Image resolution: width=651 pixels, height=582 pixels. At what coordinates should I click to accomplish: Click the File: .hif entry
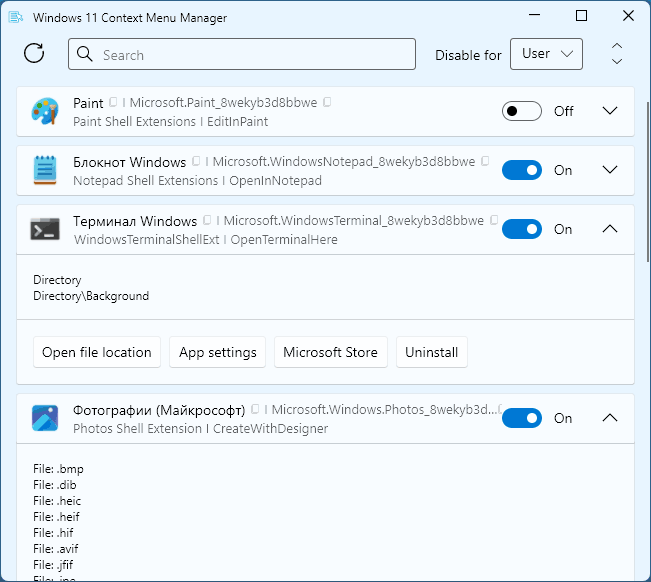coord(53,533)
